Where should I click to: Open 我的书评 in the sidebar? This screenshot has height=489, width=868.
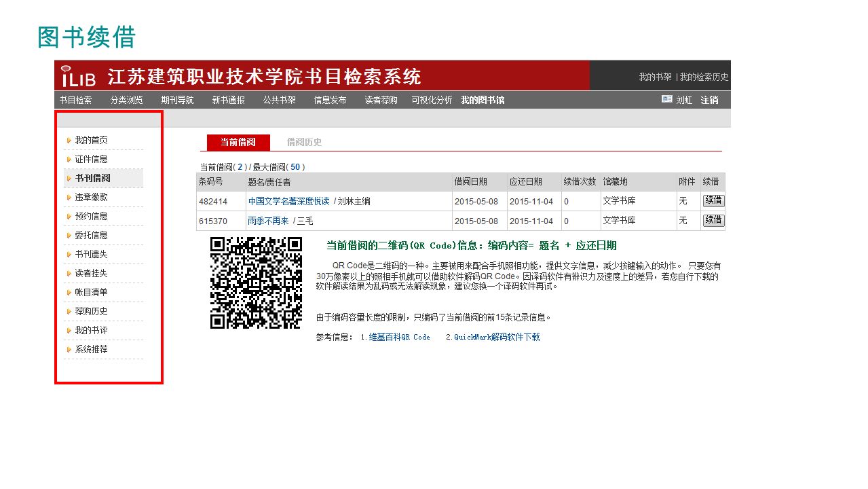(x=91, y=330)
